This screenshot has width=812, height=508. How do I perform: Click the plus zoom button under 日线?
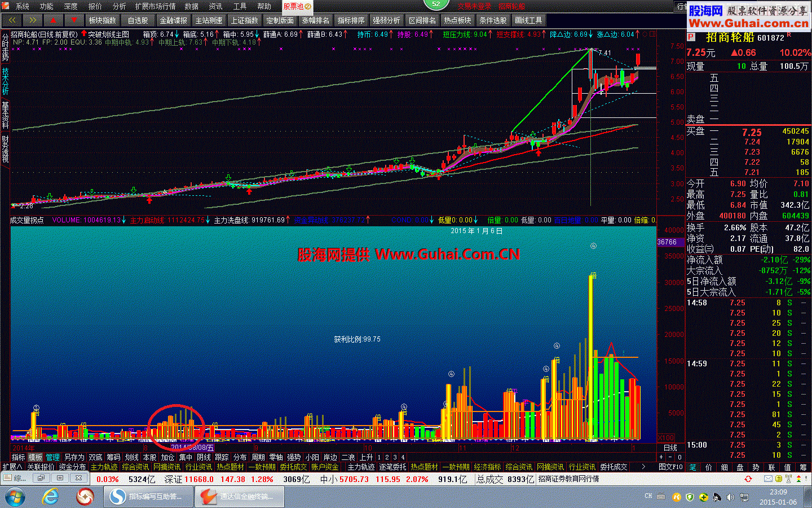pos(661,457)
